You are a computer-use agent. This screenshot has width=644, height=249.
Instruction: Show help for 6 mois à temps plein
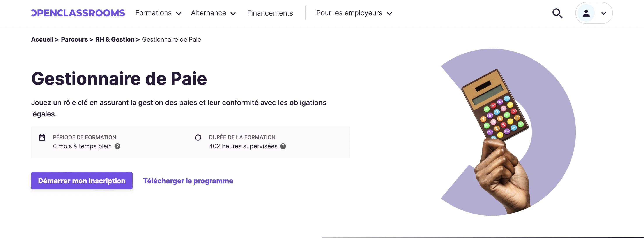click(x=117, y=146)
